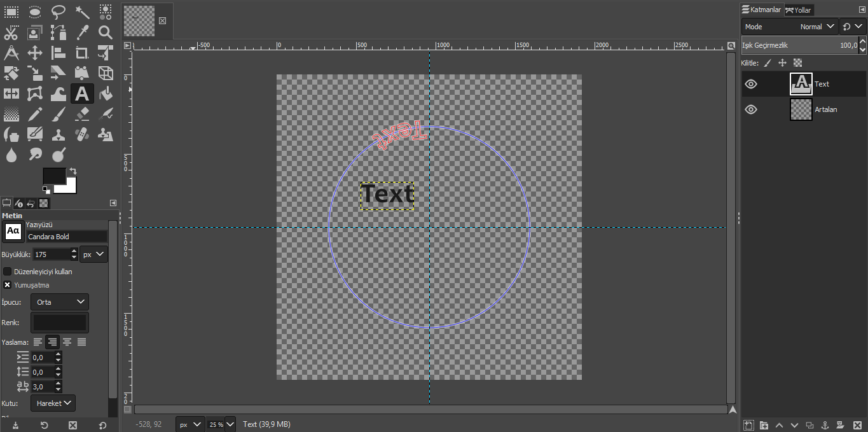The image size is (868, 432).
Task: Select the Zoom magnifier tool
Action: click(106, 32)
